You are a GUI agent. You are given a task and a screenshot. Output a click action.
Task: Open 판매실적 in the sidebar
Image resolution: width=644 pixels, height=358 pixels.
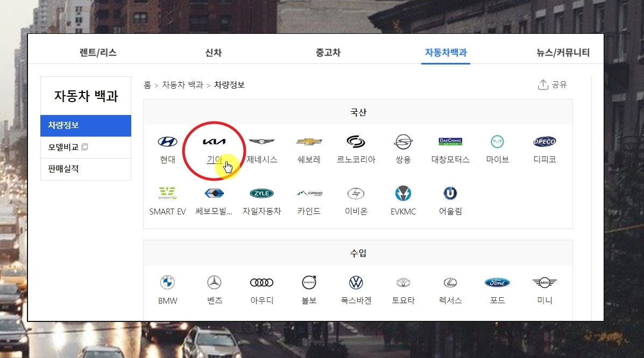tap(86, 169)
